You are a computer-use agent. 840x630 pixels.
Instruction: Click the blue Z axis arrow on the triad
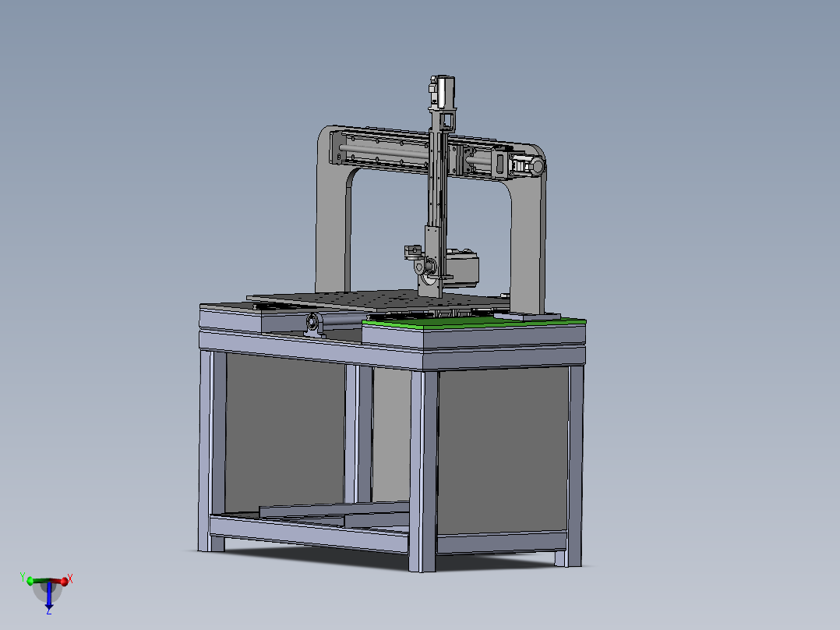pos(49,595)
